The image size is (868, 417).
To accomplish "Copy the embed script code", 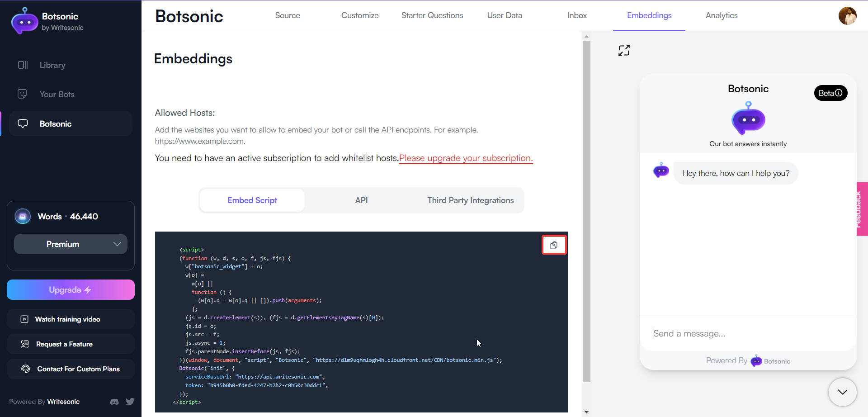I will click(554, 245).
